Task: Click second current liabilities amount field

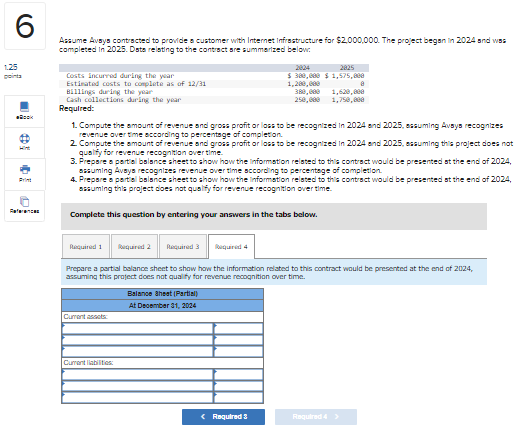Action: click(238, 386)
